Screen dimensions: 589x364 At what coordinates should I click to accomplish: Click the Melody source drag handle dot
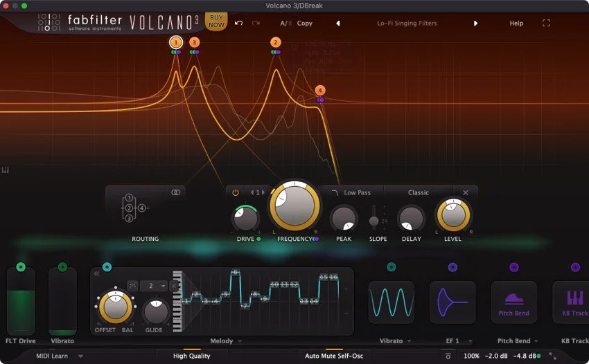(x=107, y=267)
